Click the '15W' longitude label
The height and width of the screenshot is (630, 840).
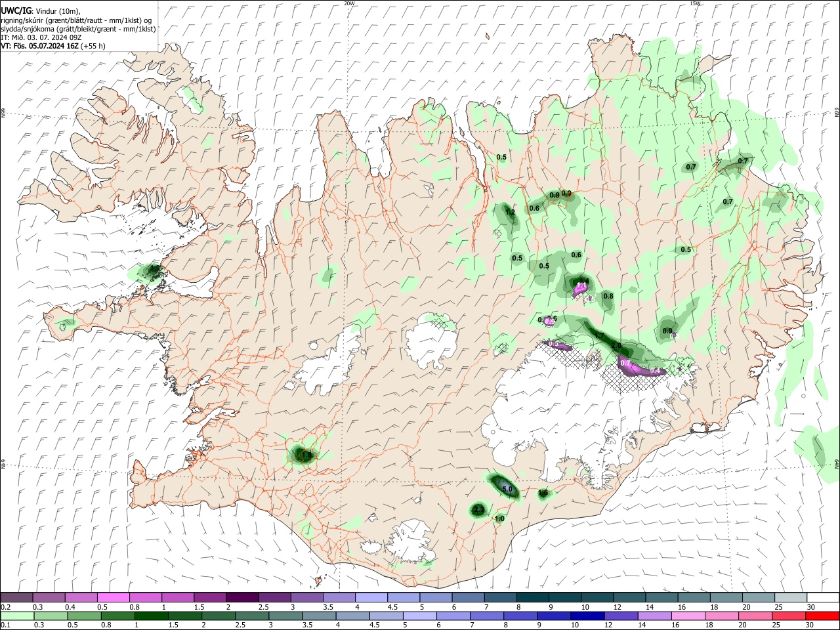click(x=695, y=3)
